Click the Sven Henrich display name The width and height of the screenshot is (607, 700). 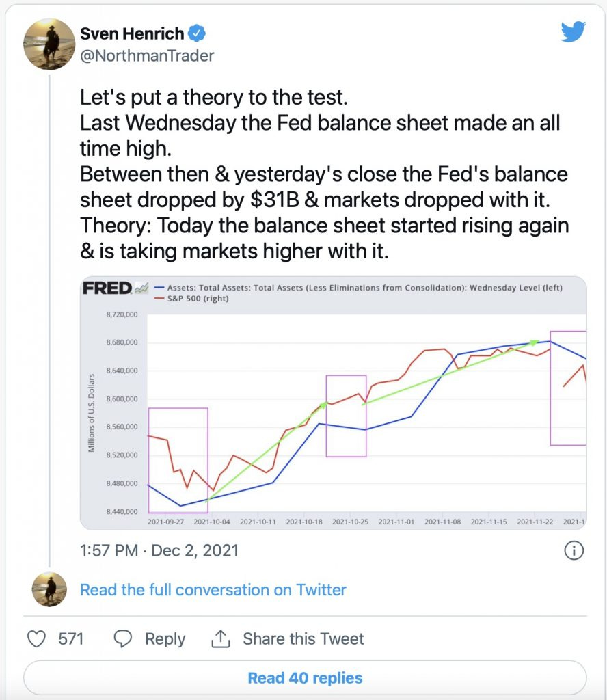tap(132, 33)
